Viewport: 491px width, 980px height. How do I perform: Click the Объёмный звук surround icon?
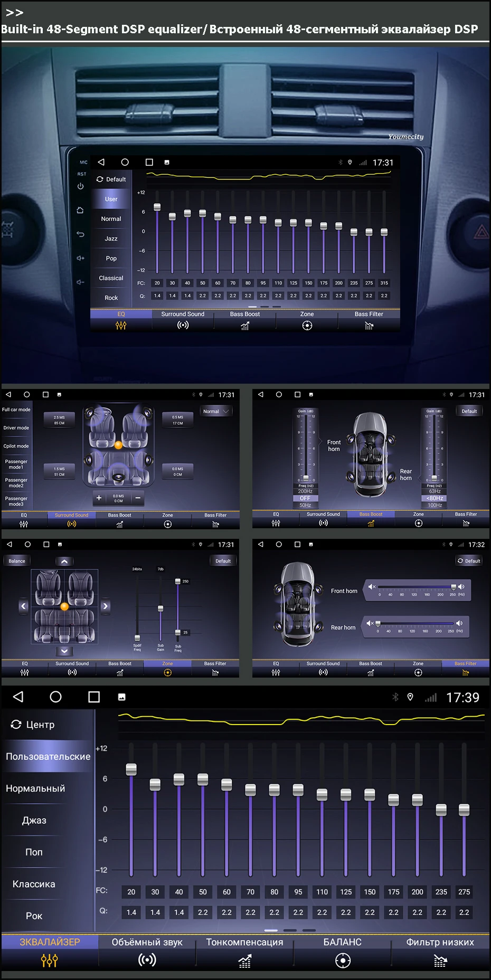click(147, 959)
